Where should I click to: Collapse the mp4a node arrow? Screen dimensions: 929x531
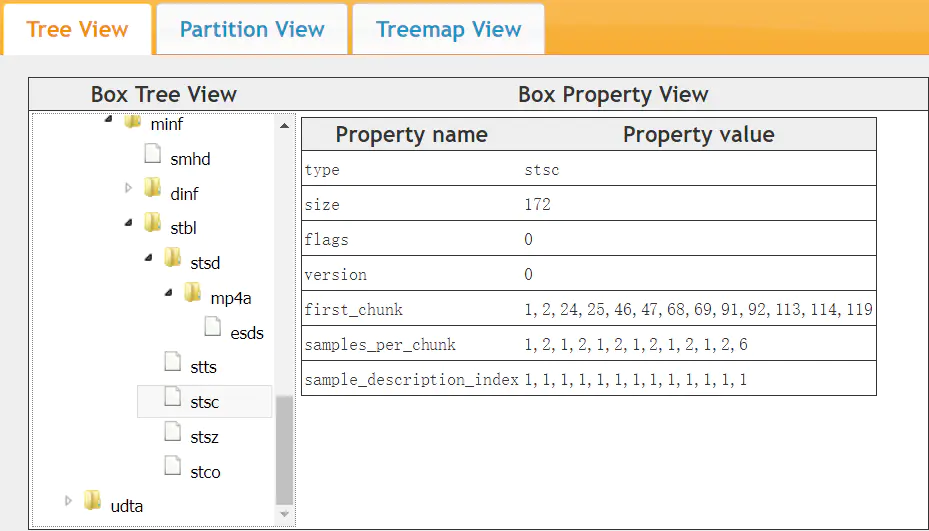click(x=169, y=293)
